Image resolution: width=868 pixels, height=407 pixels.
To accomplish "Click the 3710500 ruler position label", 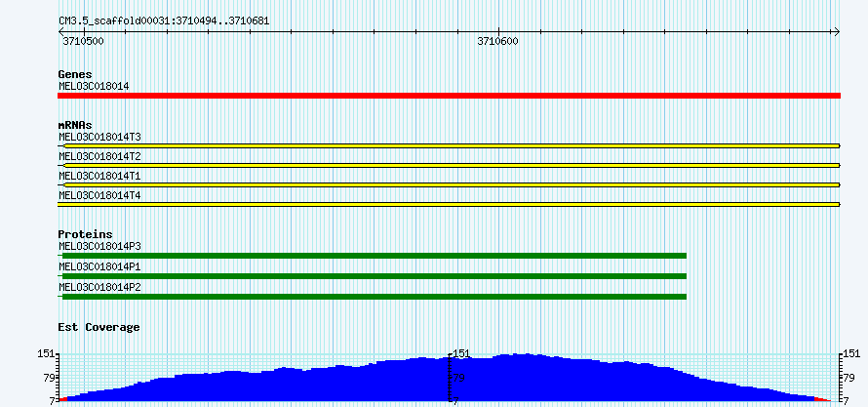I will click(x=83, y=41).
